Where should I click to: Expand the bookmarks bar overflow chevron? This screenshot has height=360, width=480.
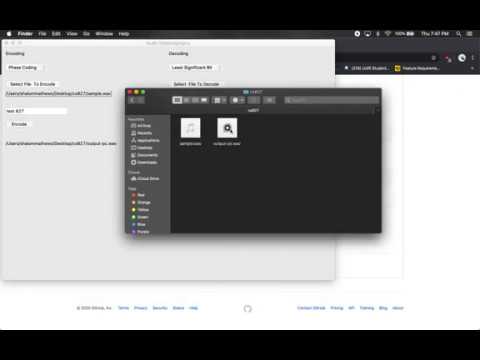tap(472, 68)
